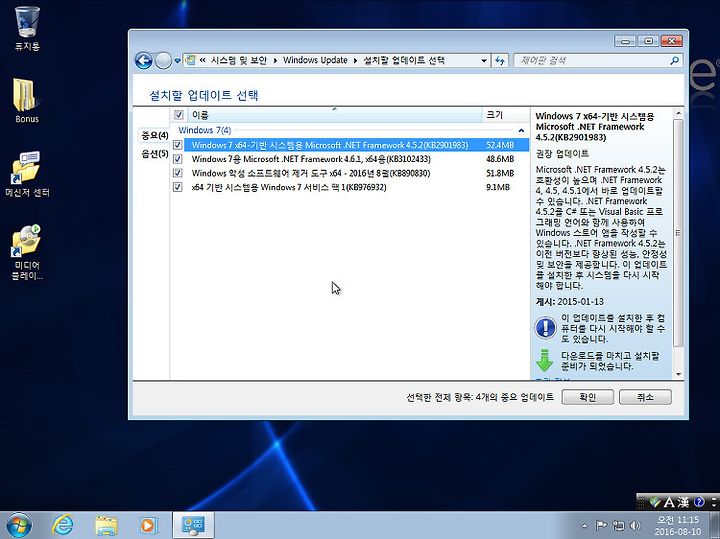
Task: Show hidden tray icons arrow
Action: (x=584, y=526)
